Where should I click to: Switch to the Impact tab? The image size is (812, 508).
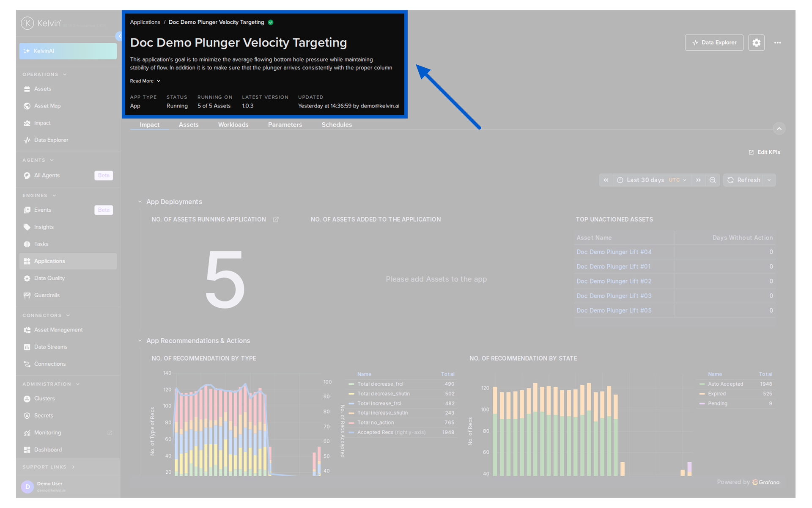coord(150,125)
